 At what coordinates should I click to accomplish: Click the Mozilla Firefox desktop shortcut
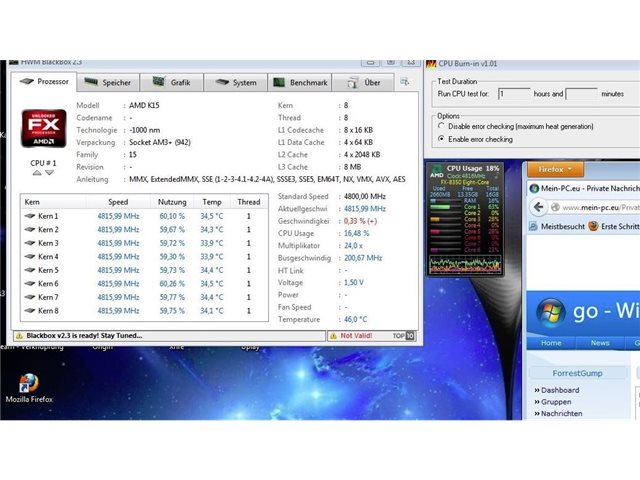pos(29,388)
